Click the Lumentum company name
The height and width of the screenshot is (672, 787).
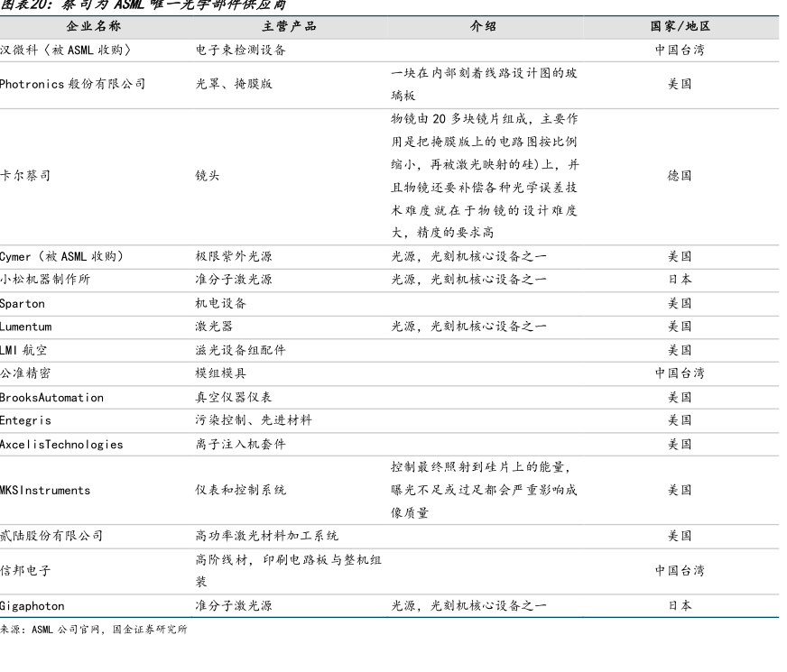point(26,327)
